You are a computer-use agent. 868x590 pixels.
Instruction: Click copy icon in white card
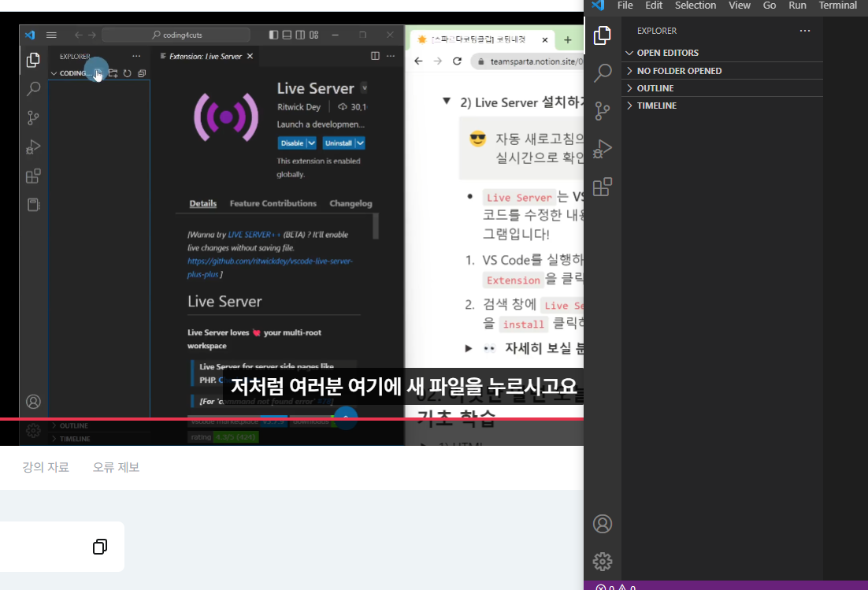tap(100, 547)
